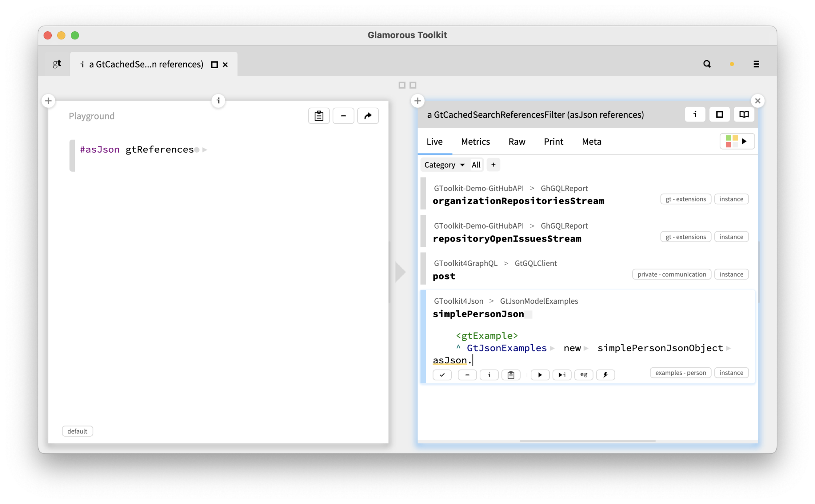Run the method as example eg
815x504 pixels.
[584, 375]
